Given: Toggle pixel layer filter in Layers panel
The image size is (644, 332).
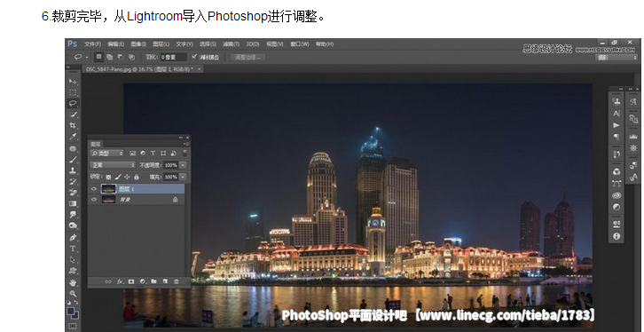Looking at the screenshot, I should click(x=133, y=154).
